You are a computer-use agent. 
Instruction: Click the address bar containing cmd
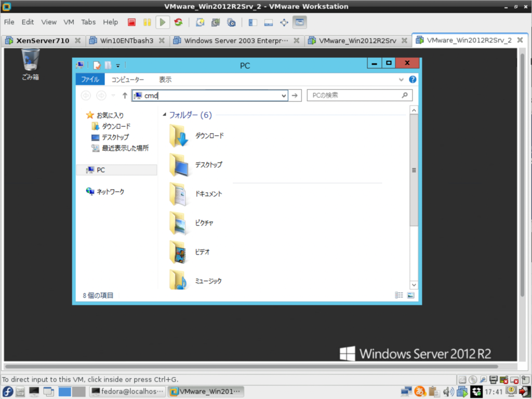click(x=210, y=96)
